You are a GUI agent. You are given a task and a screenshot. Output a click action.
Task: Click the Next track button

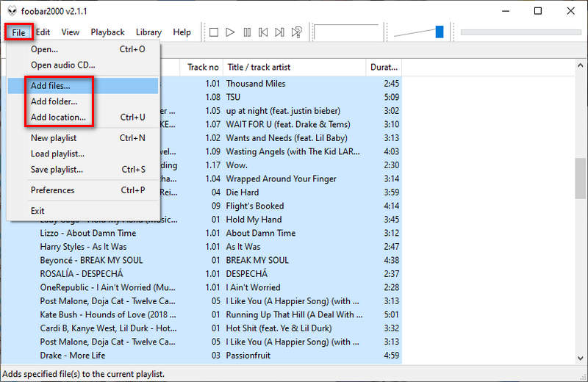pos(279,32)
